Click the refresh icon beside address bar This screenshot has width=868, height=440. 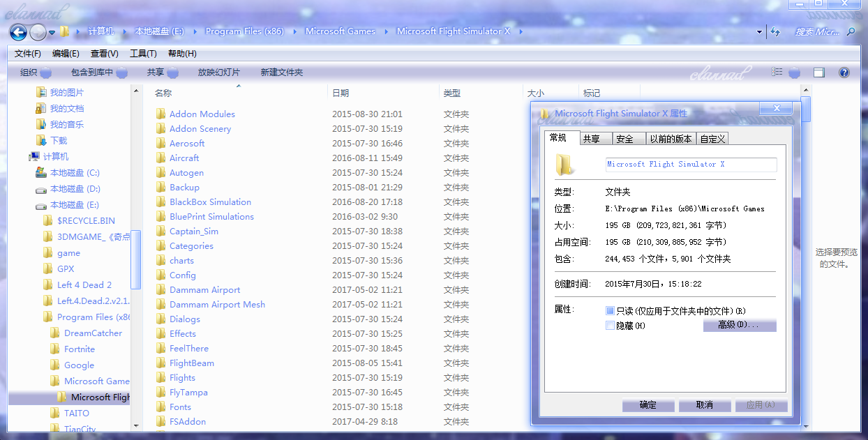point(775,32)
